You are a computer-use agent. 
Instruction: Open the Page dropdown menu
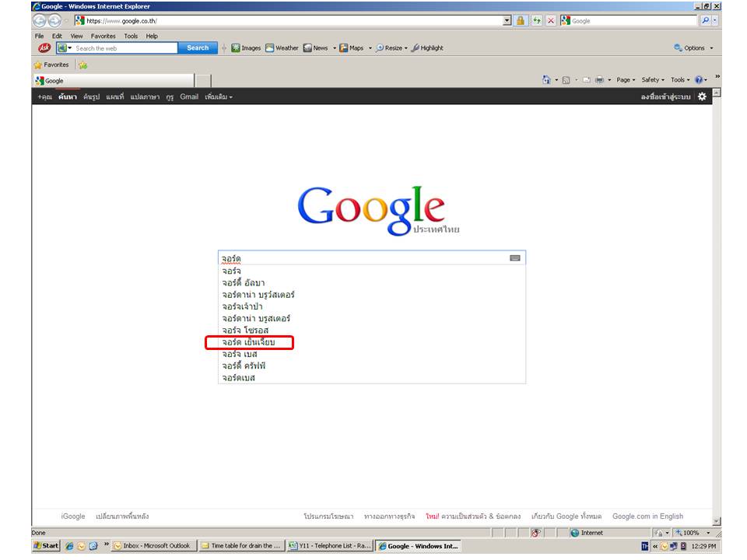click(x=626, y=80)
